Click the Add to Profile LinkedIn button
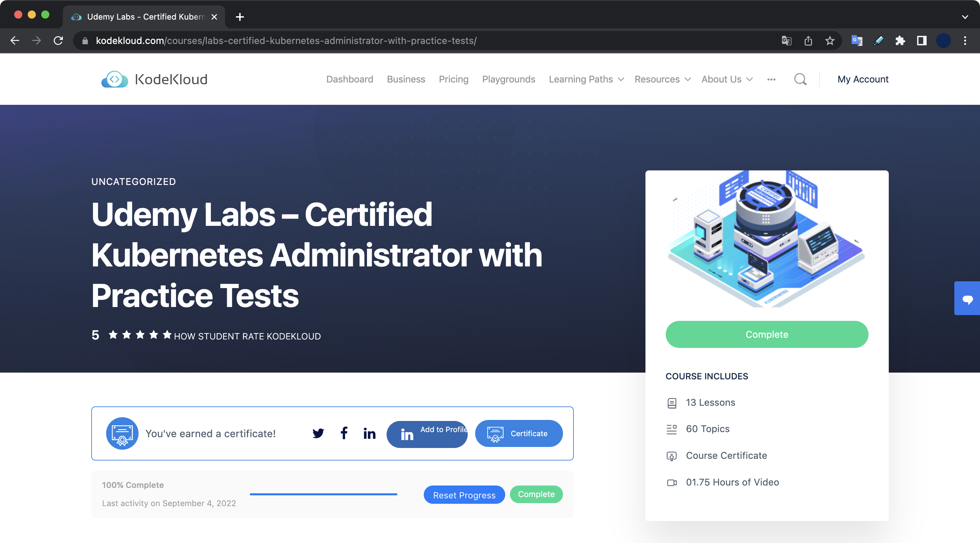The width and height of the screenshot is (980, 543). tap(427, 434)
